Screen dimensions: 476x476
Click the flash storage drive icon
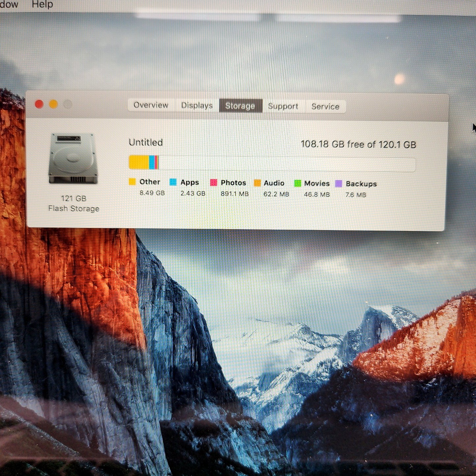[73, 158]
